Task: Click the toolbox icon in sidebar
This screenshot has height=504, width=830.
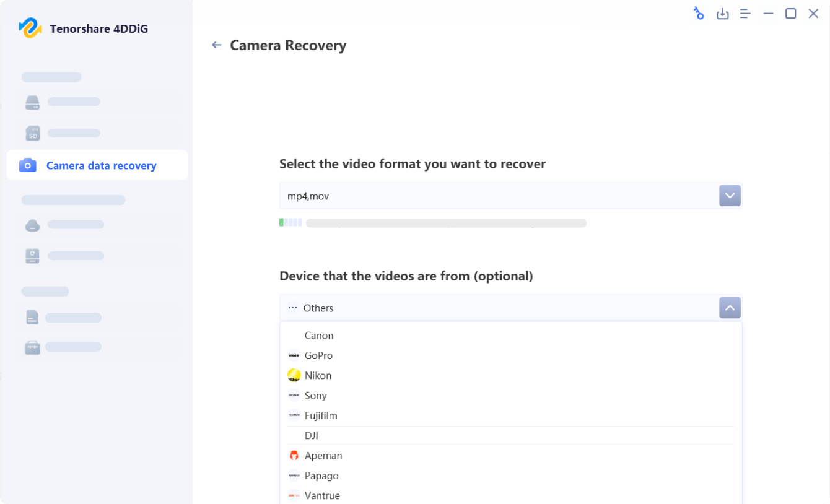Action: (x=32, y=347)
